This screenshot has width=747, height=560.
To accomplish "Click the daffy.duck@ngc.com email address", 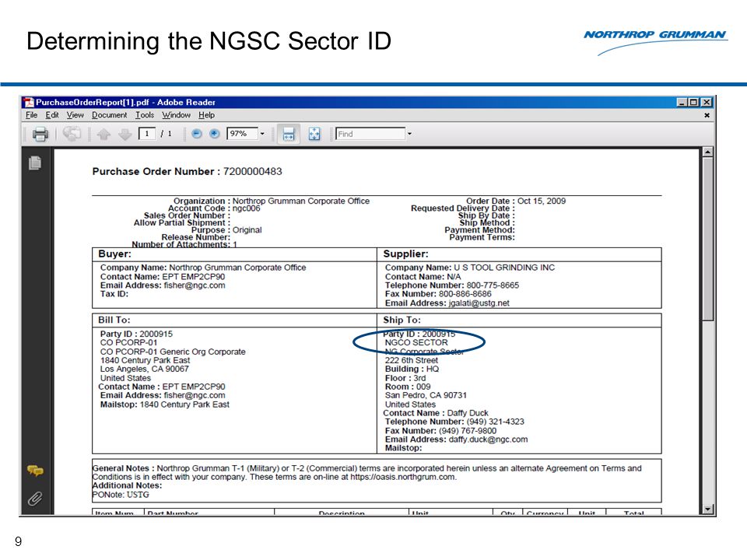I will pyautogui.click(x=488, y=439).
